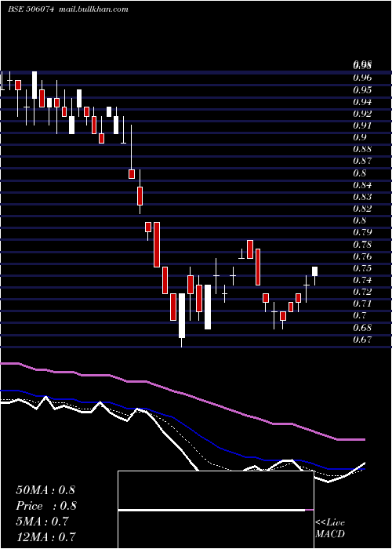Select the 0.68 price axis label
Image resolution: width=392 pixels, height=549 pixels.
362,328
